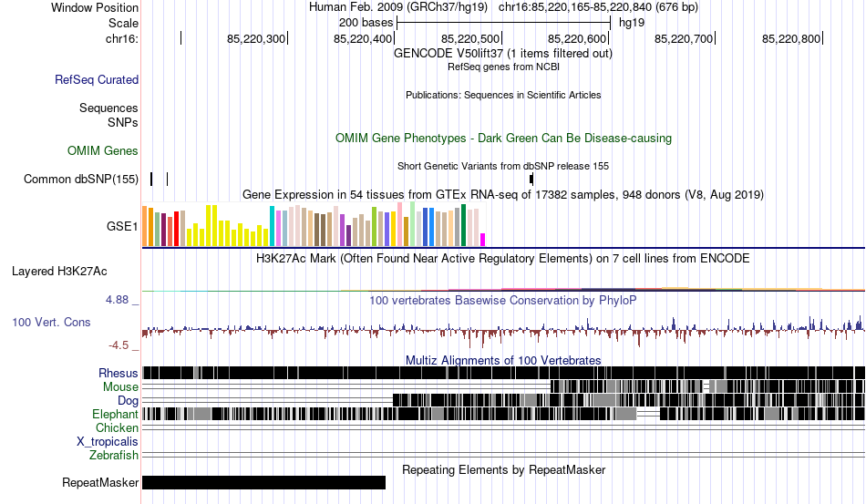Image resolution: width=866 pixels, height=504 pixels.
Task: Click coordinate label 85,220,500
Action: point(470,38)
